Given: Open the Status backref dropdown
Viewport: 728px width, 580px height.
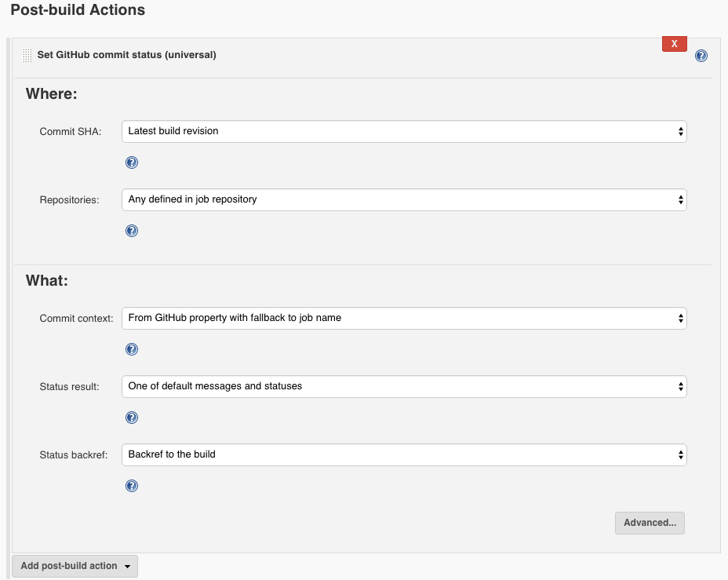Looking at the screenshot, I should (x=404, y=454).
